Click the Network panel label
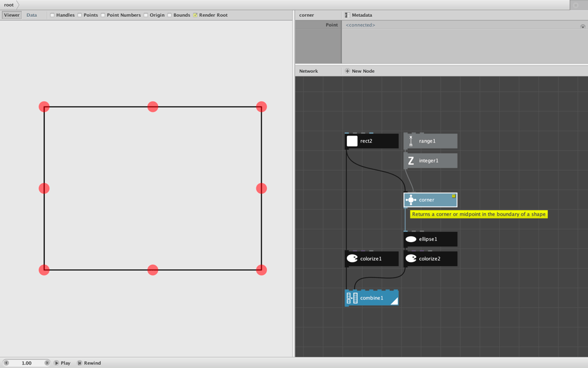Image resolution: width=588 pixels, height=368 pixels. [308, 71]
